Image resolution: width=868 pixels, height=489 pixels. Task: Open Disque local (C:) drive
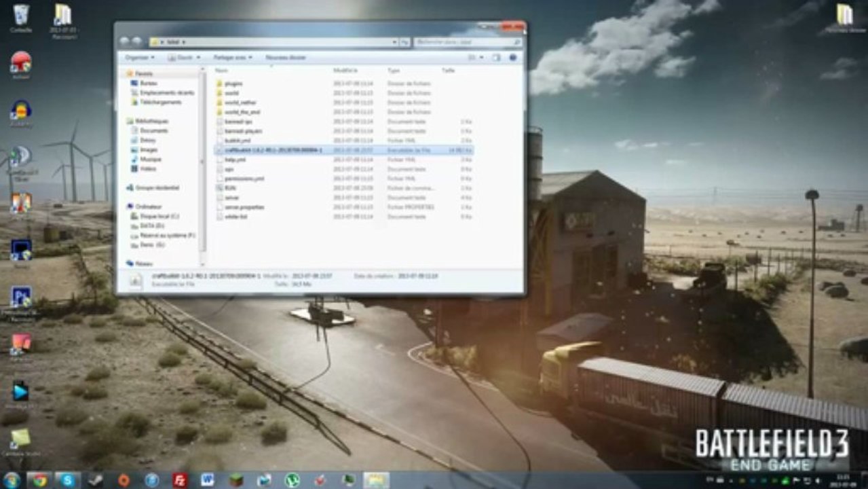tap(155, 216)
